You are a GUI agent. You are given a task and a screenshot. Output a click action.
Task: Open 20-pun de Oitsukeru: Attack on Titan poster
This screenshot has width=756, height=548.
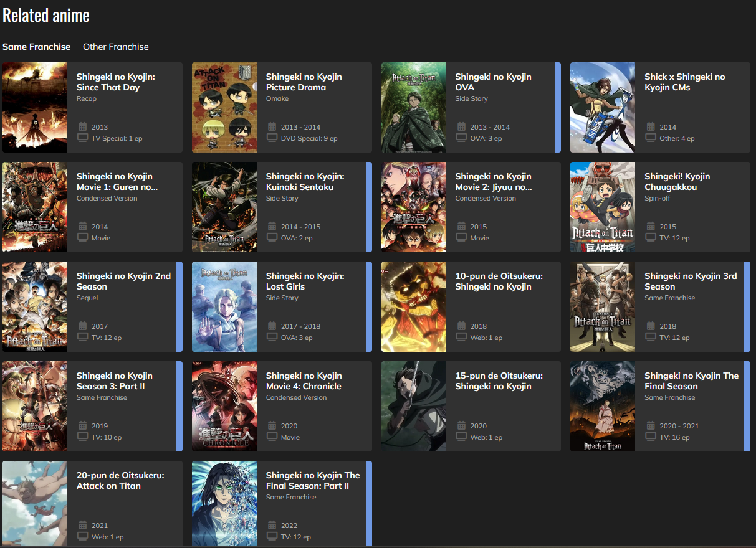35,503
